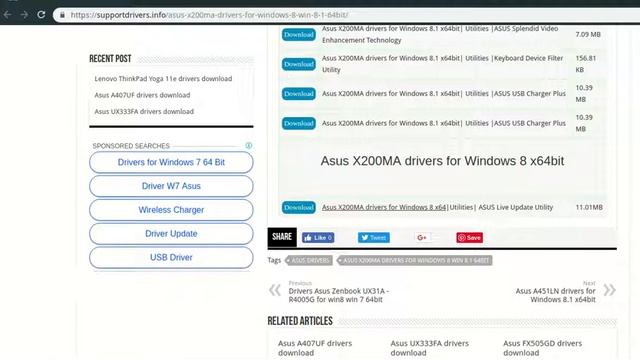Select Drivers for Windows 7 64 Bit search

click(x=171, y=162)
